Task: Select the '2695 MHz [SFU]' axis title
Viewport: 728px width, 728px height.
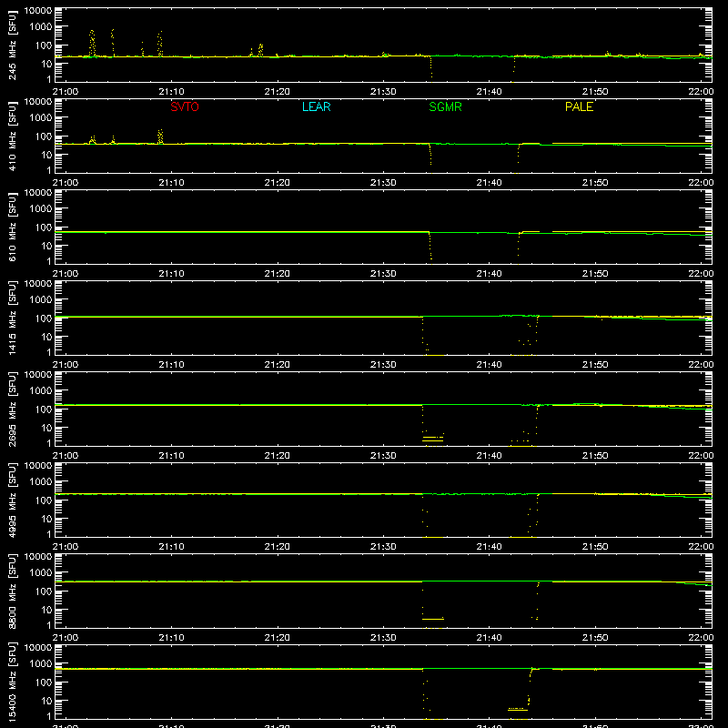Action: (13, 409)
